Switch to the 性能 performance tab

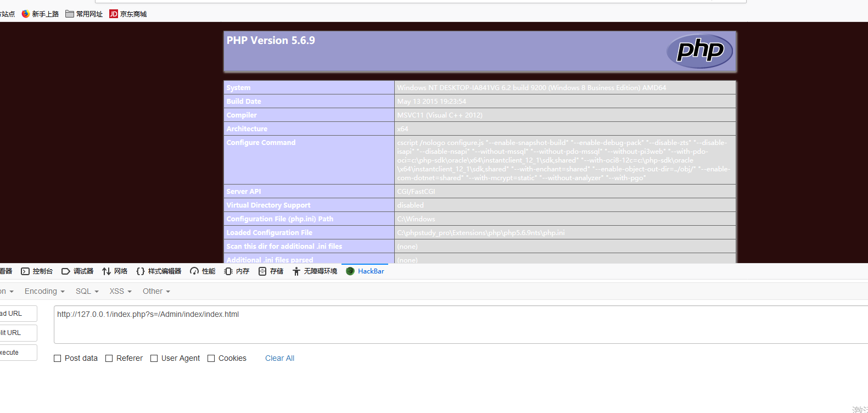pyautogui.click(x=203, y=271)
